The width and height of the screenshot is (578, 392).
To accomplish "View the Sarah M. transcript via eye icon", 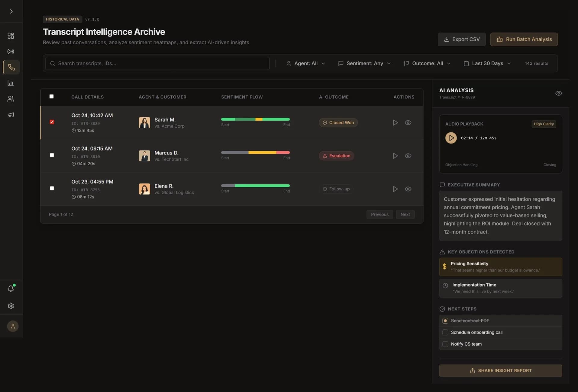I will point(408,123).
